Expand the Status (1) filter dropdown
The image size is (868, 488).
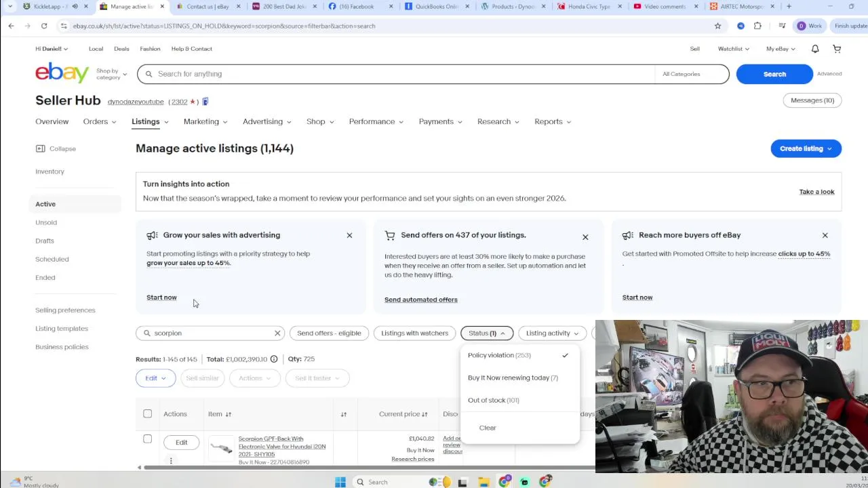pos(487,333)
